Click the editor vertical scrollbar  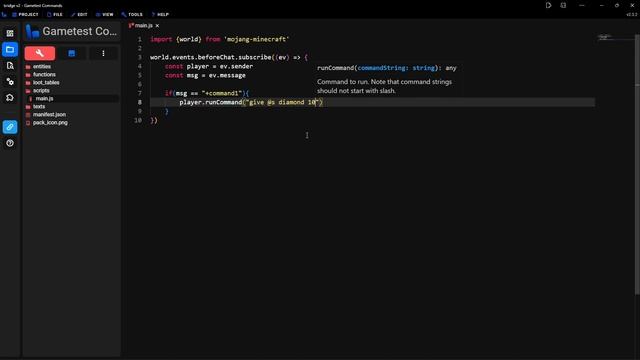click(x=637, y=163)
